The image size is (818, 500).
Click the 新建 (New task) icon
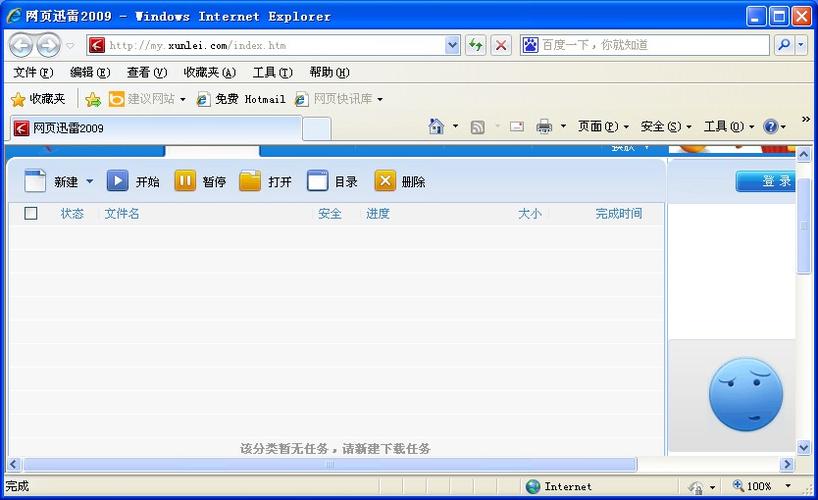(35, 181)
